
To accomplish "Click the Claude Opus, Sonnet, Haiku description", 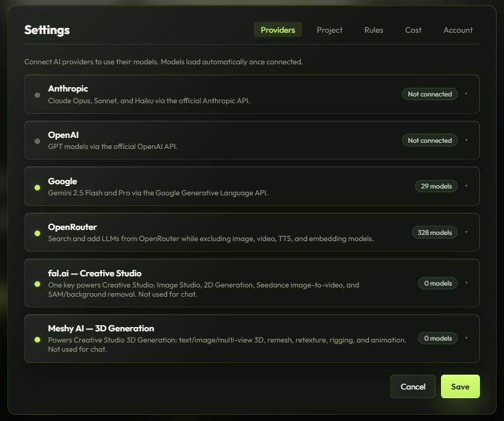I will 149,101.
